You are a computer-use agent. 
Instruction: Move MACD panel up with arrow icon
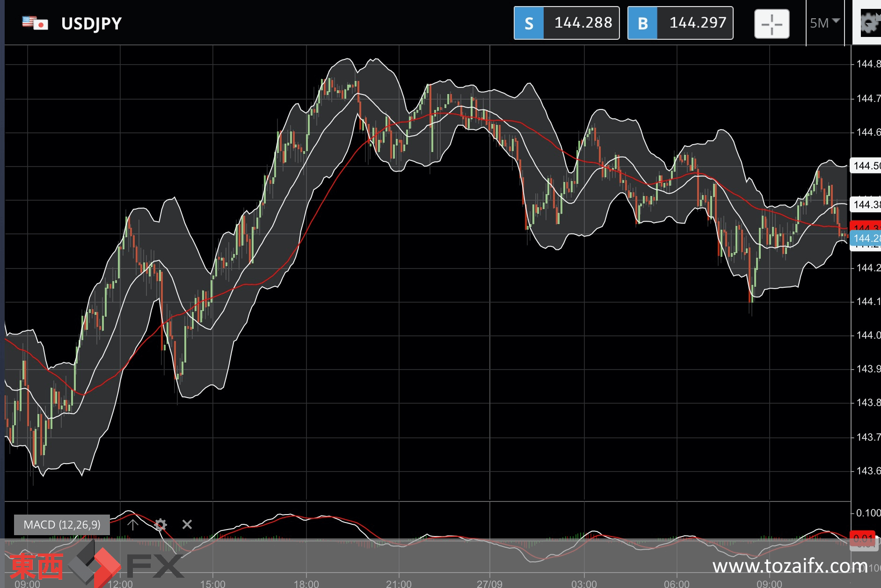(x=132, y=524)
